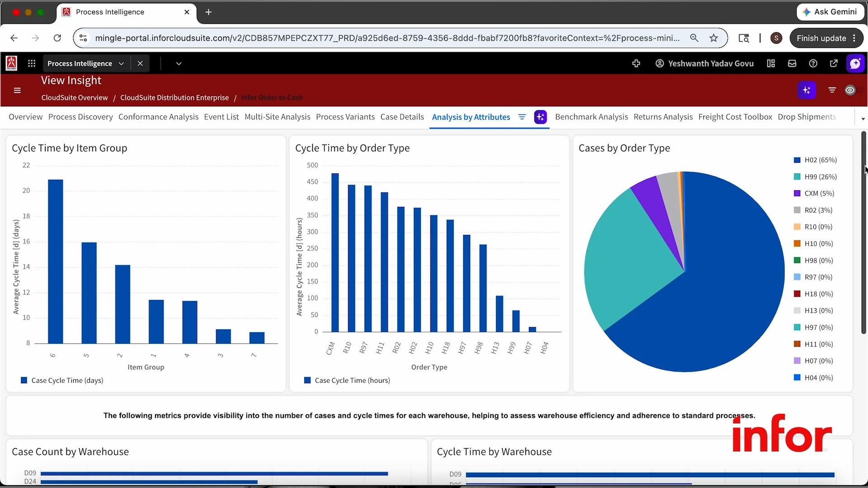Toggle the Case Cycle Time (days) legend
This screenshot has height=488, width=868.
pos(62,380)
